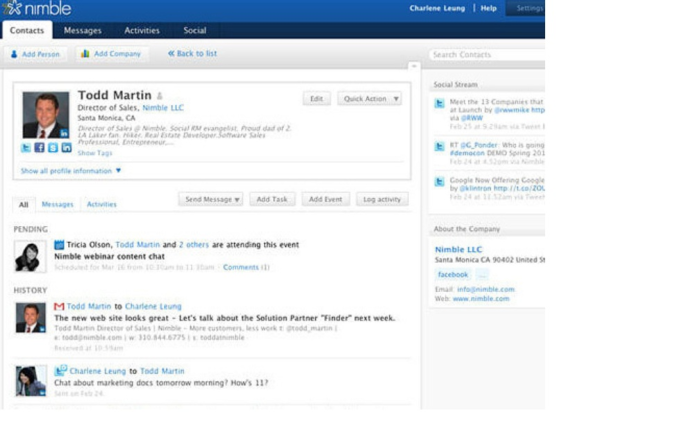Open Help in the header
The width and height of the screenshot is (700, 438).
point(488,8)
